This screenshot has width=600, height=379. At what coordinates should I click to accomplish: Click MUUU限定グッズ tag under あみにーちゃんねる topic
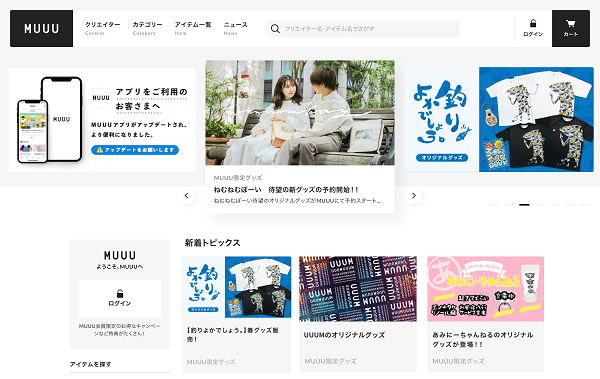(458, 361)
